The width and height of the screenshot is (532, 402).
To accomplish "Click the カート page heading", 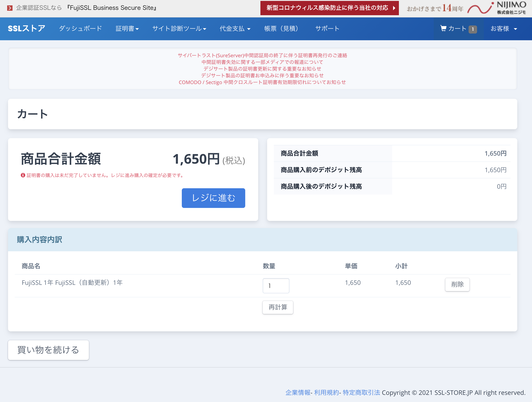I will tap(32, 114).
